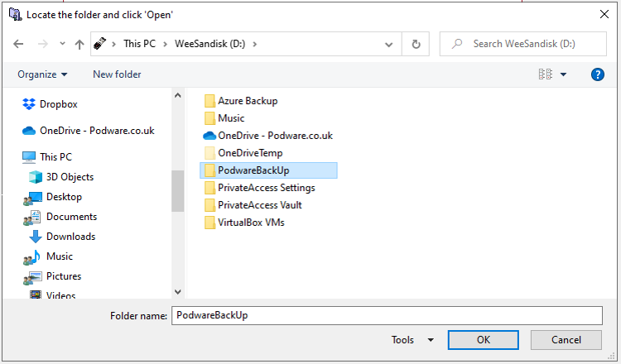Expand the Tools dropdown
621x364 pixels.
[412, 340]
